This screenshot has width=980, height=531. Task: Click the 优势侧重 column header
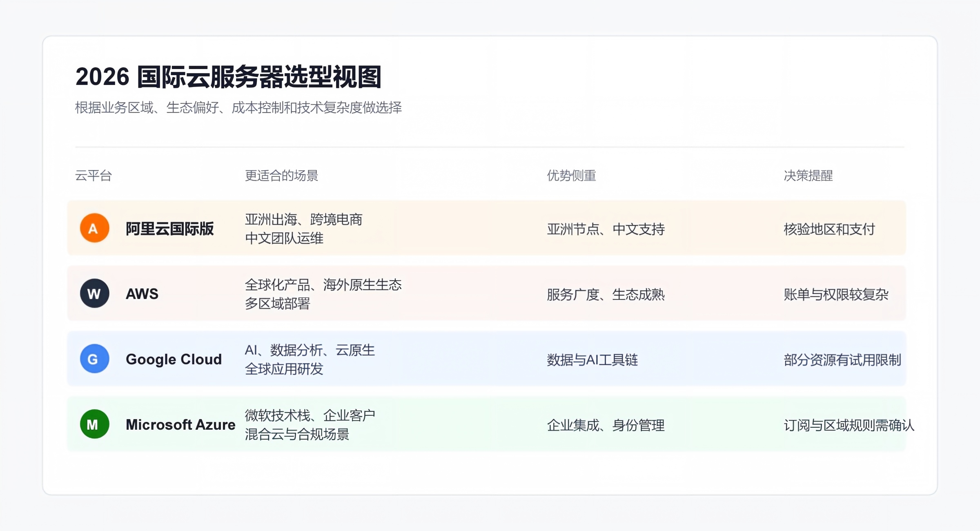(x=571, y=176)
